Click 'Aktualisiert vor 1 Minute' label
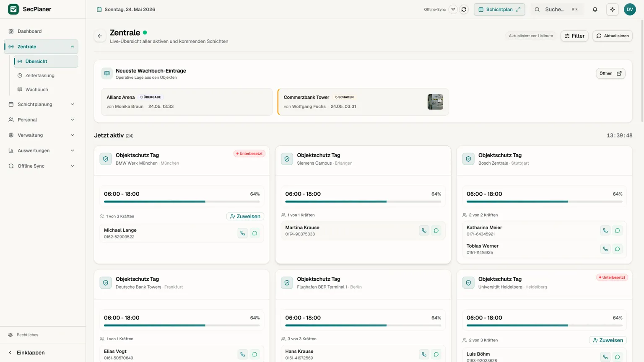Screen dimensions: 644x362 pos(531,36)
